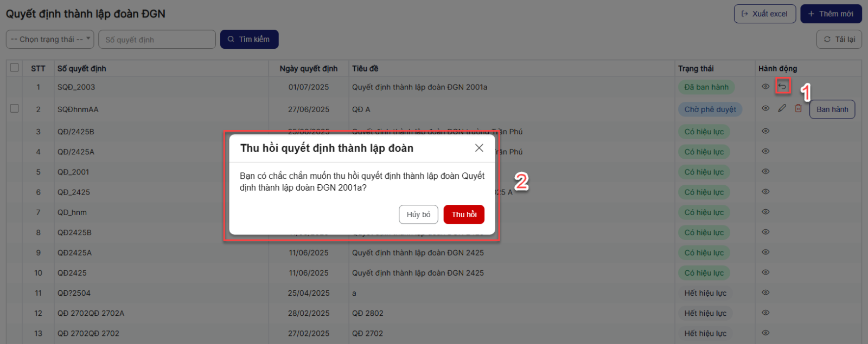The image size is (868, 344).
Task: View details of SQĐ_2003 with eye icon
Action: click(765, 87)
